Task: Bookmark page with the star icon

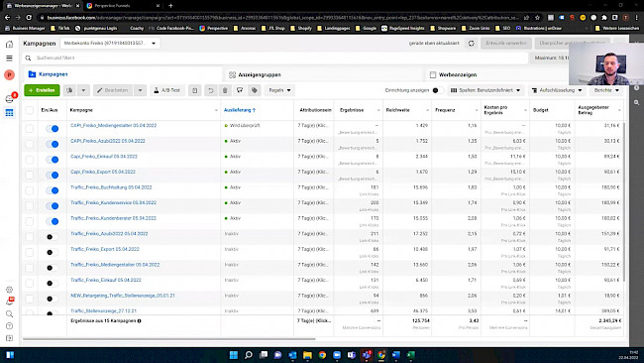Action: tap(537, 17)
